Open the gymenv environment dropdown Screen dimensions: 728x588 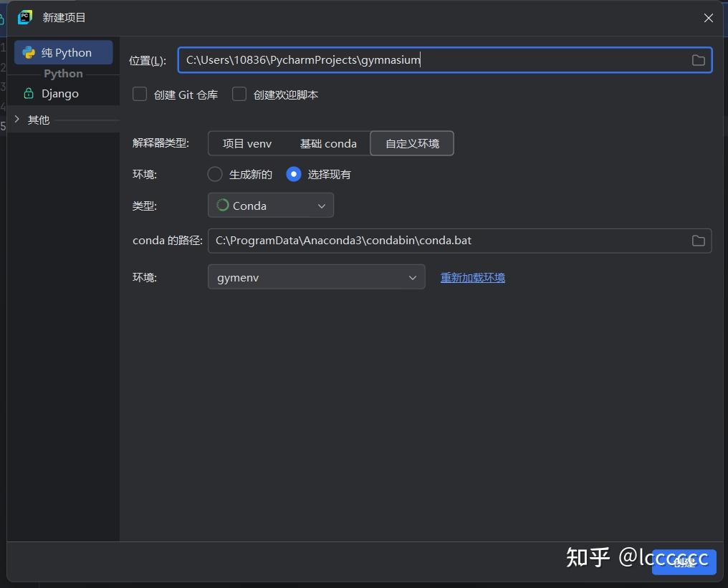316,277
